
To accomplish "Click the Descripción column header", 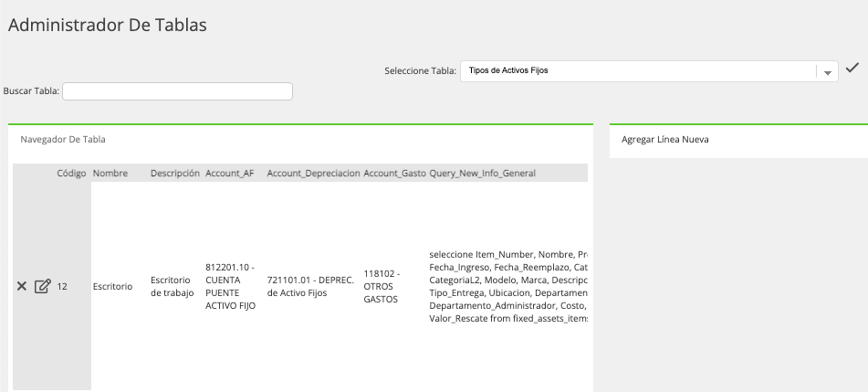I will pyautogui.click(x=175, y=173).
